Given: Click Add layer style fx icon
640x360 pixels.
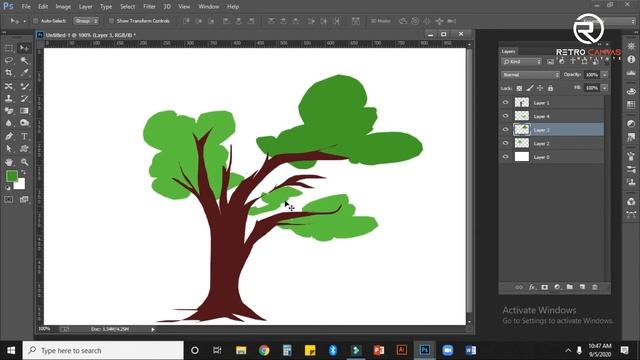Looking at the screenshot, I should 532,287.
